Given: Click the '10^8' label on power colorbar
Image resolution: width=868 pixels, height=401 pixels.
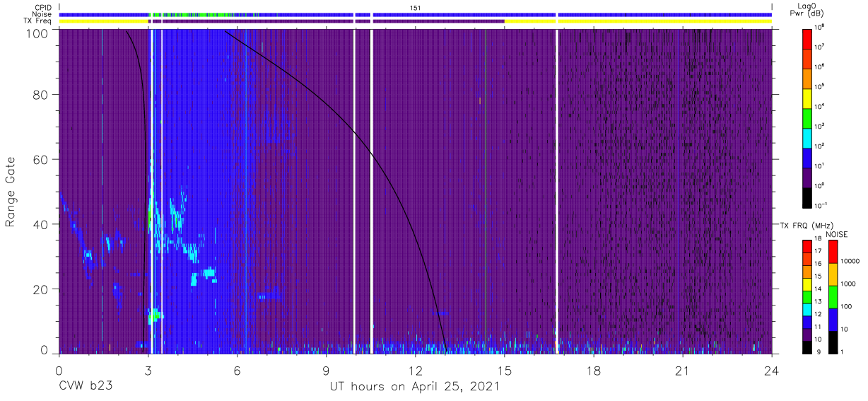Looking at the screenshot, I should (x=820, y=27).
